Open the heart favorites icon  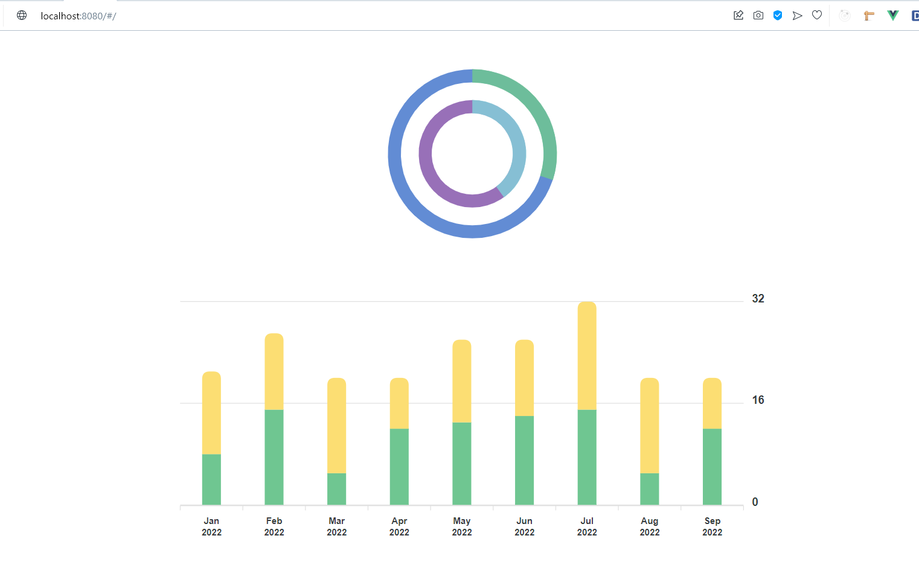click(x=817, y=15)
